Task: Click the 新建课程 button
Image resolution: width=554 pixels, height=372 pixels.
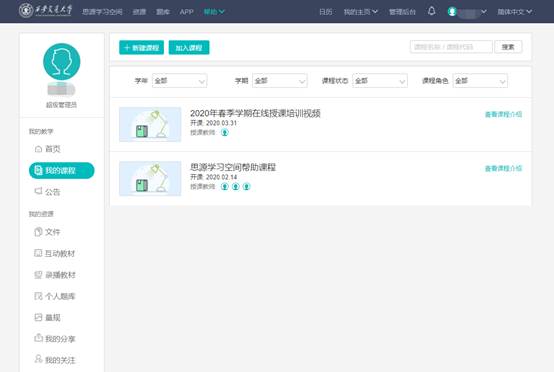Action: click(x=141, y=48)
